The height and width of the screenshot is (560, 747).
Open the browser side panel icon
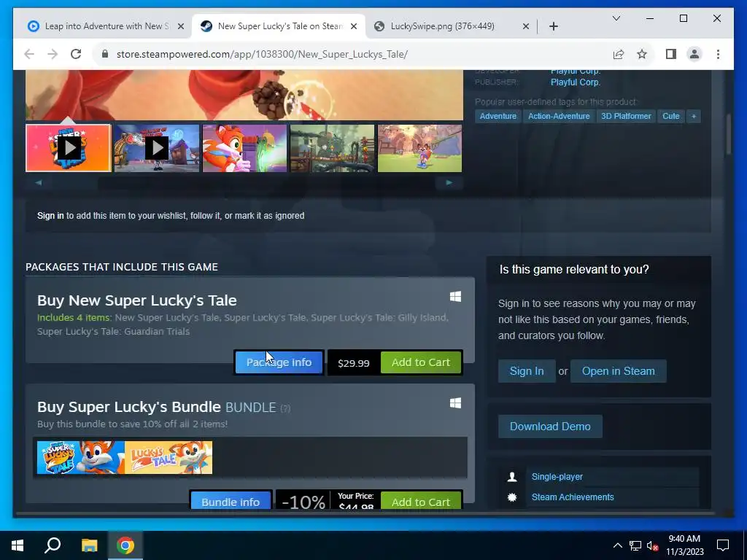pos(671,54)
